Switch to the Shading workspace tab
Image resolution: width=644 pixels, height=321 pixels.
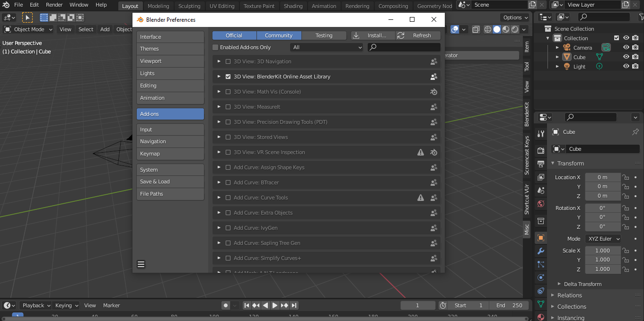tap(293, 6)
